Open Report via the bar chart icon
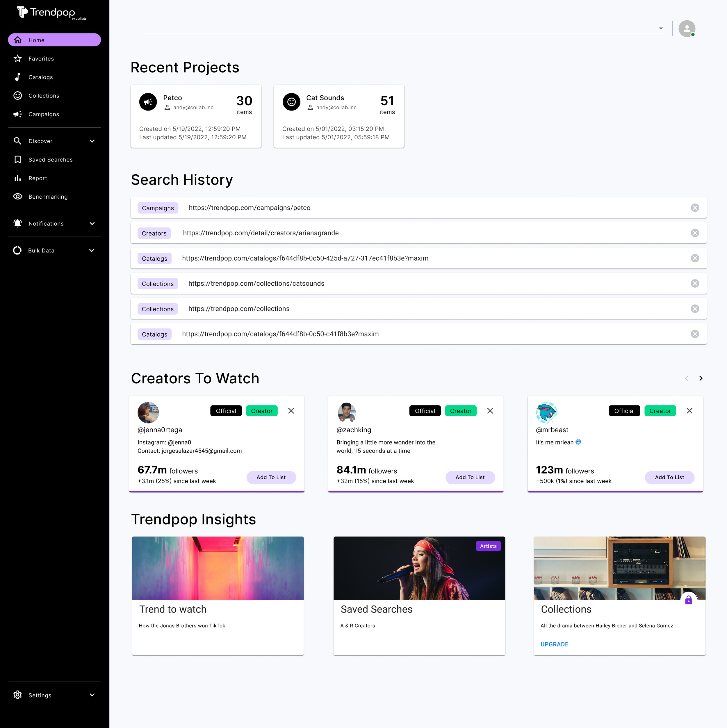Viewport: 727px width, 728px height. point(18,178)
